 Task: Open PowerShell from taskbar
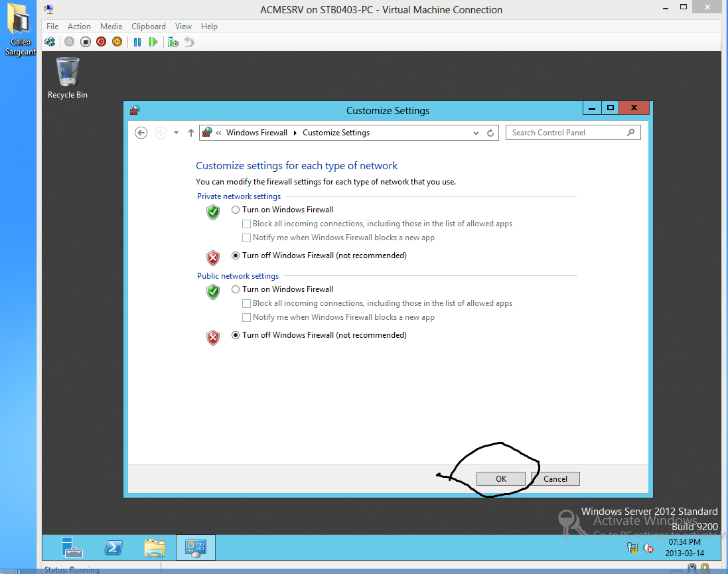tap(113, 547)
